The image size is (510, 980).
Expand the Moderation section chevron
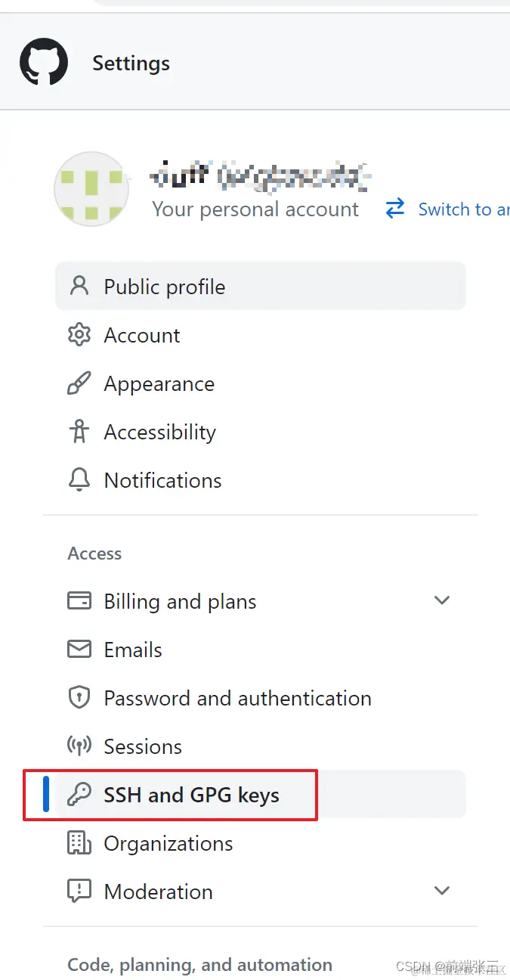tap(442, 891)
